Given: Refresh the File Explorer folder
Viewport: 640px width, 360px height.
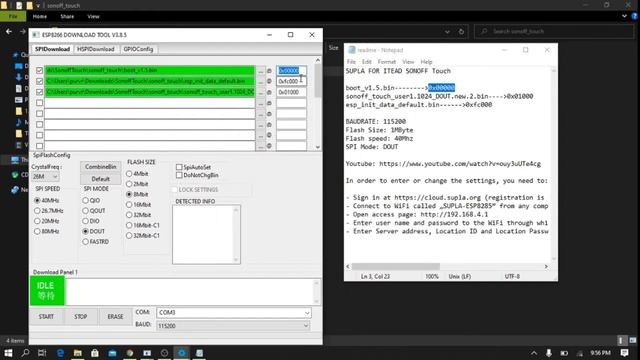Looking at the screenshot, I should pyautogui.click(x=461, y=31).
